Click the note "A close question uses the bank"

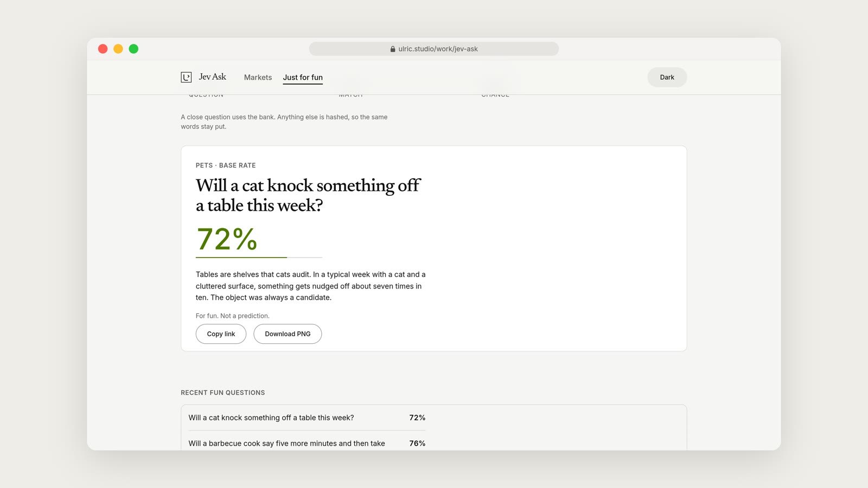pos(284,121)
